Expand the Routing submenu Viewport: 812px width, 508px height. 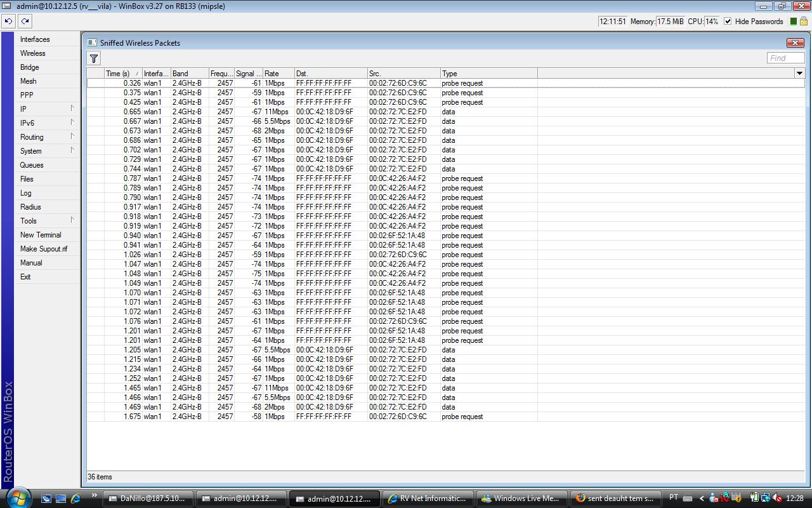coord(48,137)
